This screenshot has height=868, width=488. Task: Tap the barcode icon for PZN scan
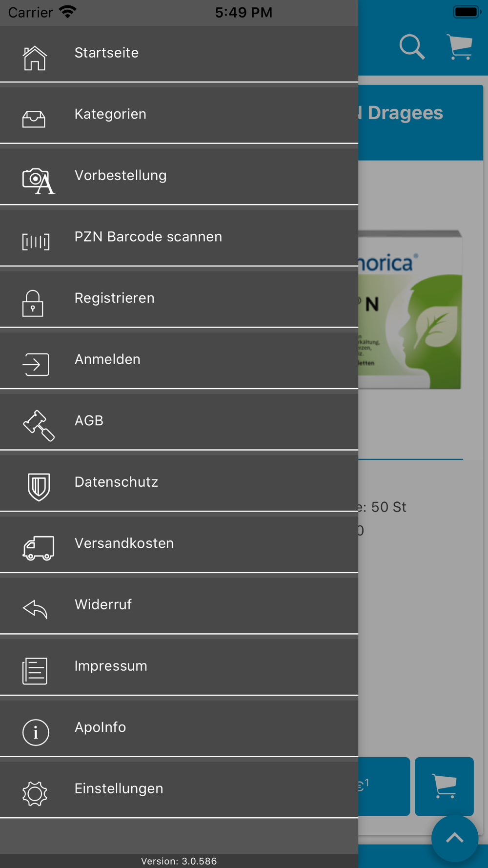coord(36,242)
